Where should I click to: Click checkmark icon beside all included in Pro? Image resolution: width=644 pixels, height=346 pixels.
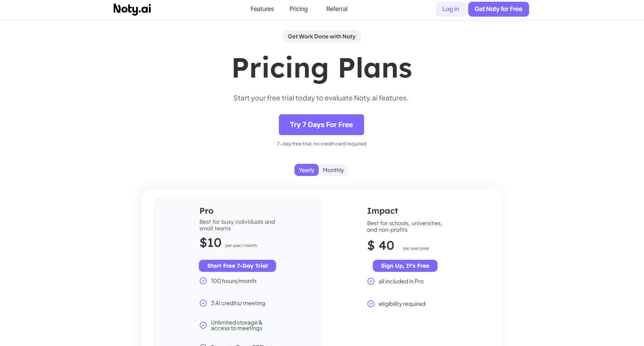pos(371,281)
